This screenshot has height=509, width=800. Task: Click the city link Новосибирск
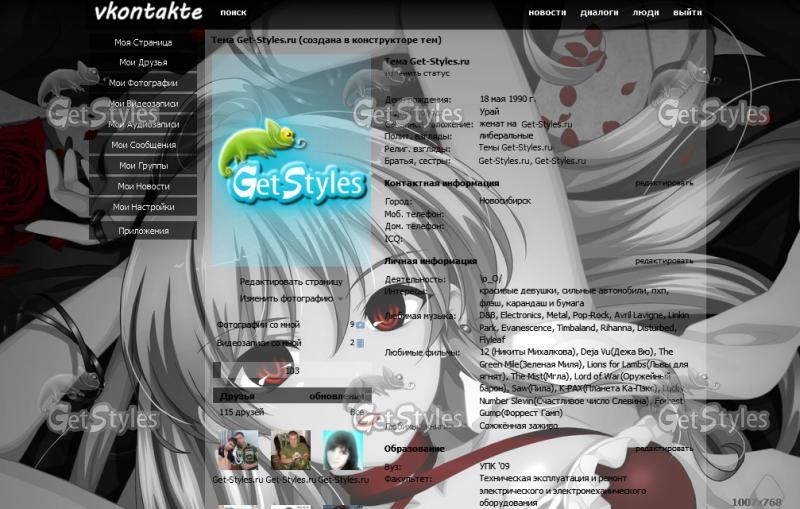coord(505,201)
